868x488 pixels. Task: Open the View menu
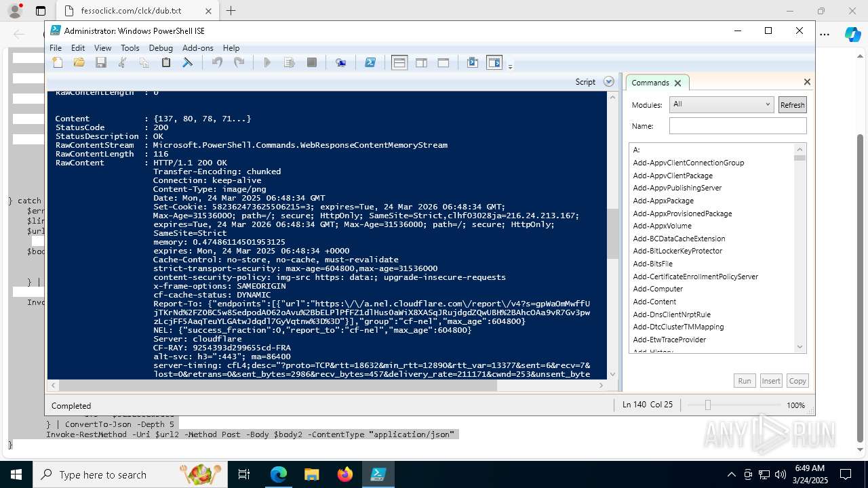(102, 48)
